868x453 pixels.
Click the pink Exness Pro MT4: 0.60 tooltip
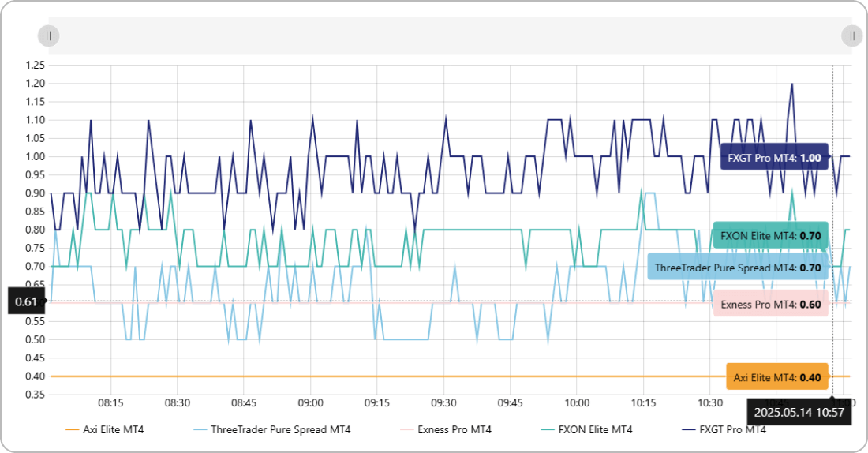pos(770,304)
